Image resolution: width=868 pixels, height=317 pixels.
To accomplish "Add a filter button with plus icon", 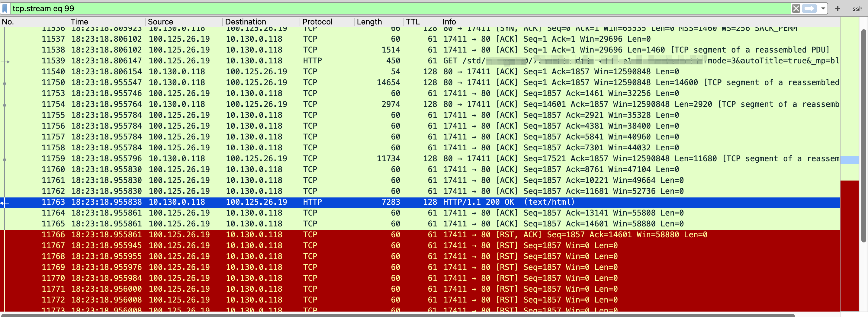I will coord(838,8).
